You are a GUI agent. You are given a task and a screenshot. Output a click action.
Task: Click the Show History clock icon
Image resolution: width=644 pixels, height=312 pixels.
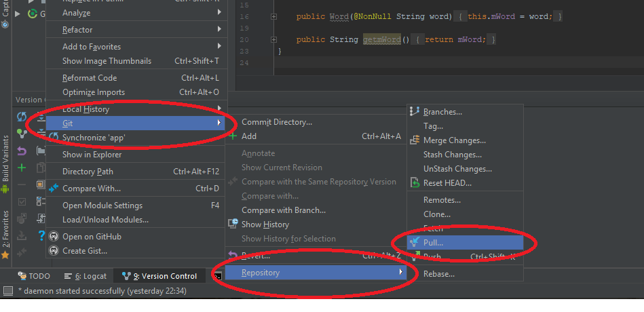tap(233, 225)
